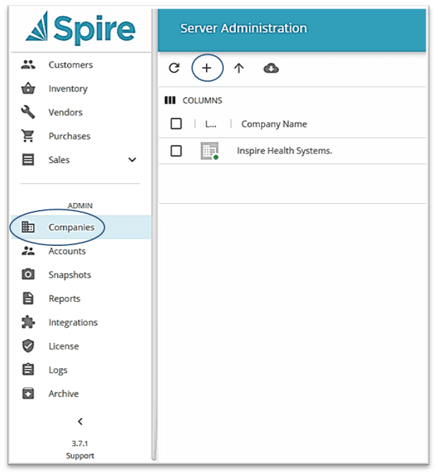Click the Archive box icon

28,393
